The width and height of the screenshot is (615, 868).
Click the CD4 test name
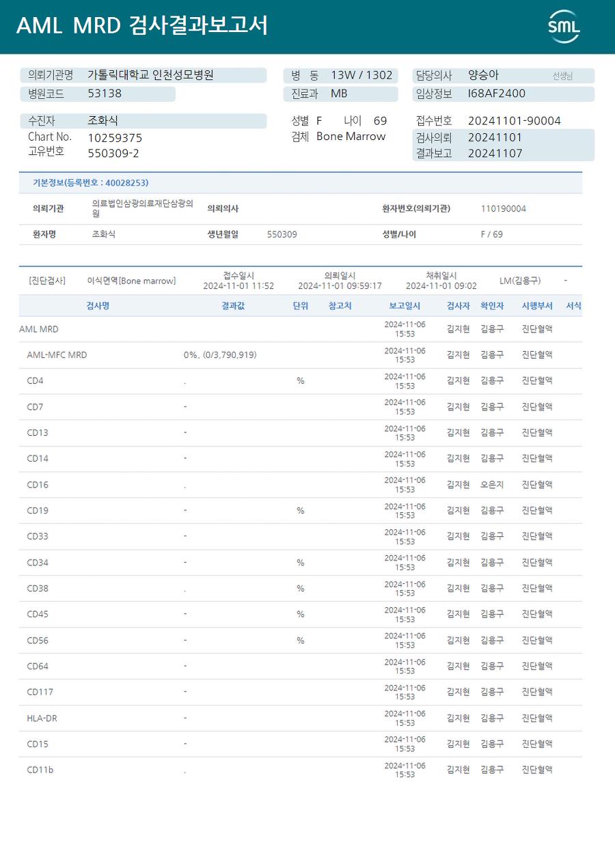click(x=35, y=381)
